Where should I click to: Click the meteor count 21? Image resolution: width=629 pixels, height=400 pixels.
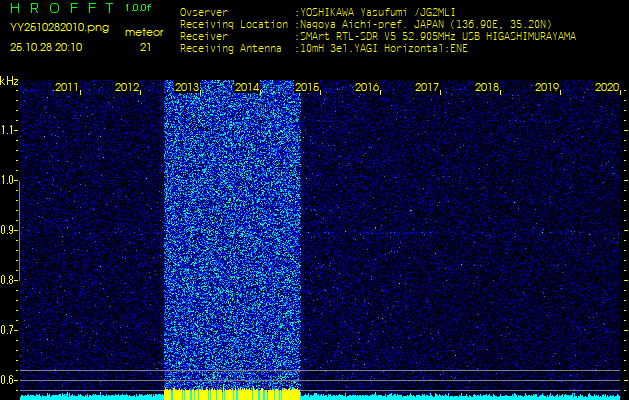click(x=145, y=47)
